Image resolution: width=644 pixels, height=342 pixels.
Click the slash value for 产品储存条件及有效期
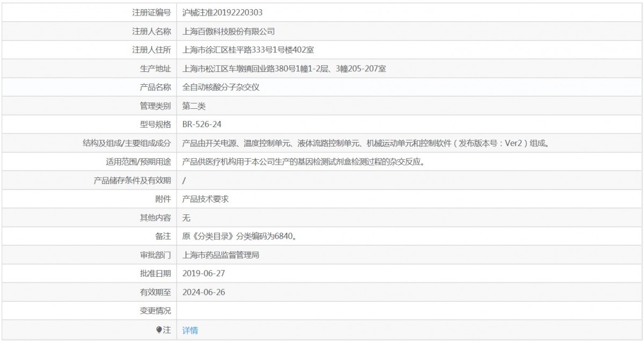point(184,181)
